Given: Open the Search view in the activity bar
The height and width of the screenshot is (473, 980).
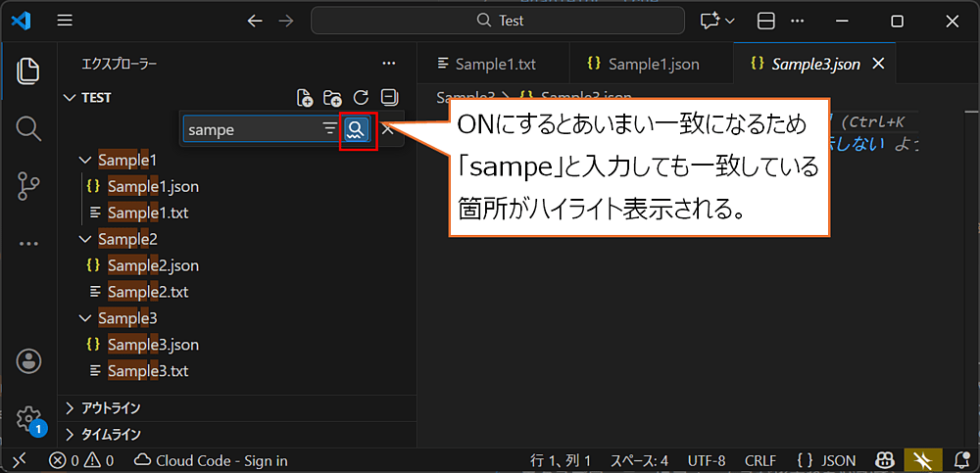Looking at the screenshot, I should click(28, 128).
